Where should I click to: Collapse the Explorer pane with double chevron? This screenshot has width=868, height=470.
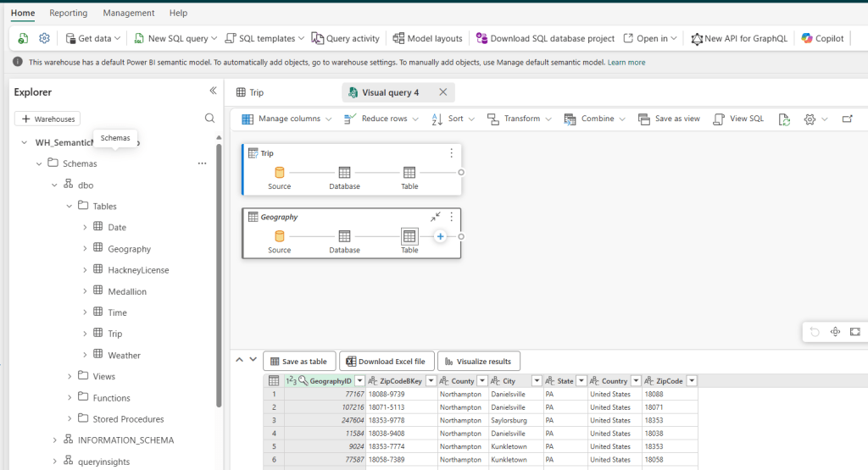(213, 91)
